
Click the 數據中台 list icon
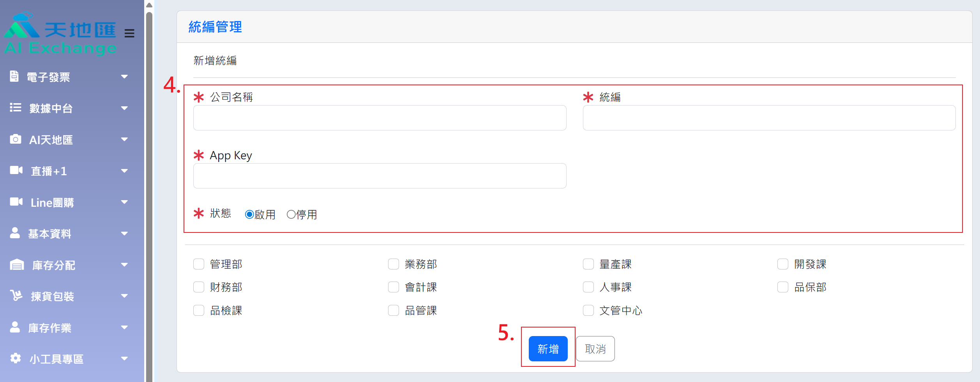(x=16, y=107)
